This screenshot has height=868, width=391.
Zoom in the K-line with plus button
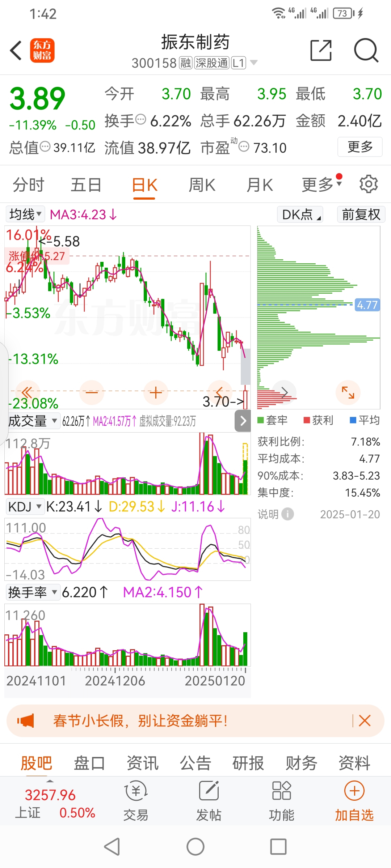click(156, 392)
